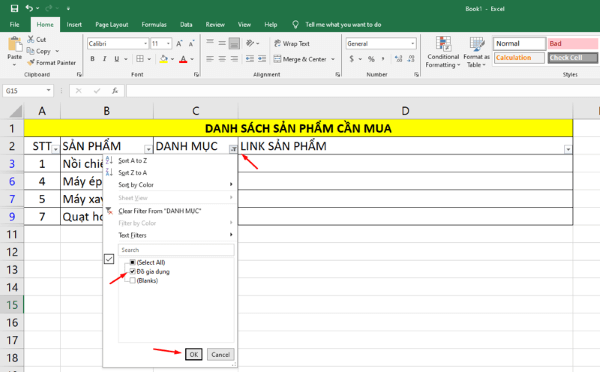600x372 pixels.
Task: Toggle the (Select All) checkbox
Action: pos(132,262)
